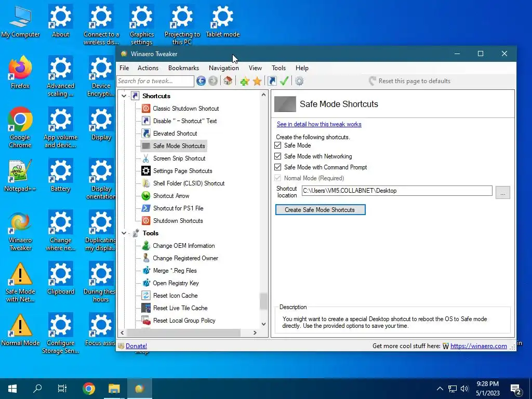Select the Tablet mode desktop shortcut
This screenshot has width=532, height=399.
point(222,21)
